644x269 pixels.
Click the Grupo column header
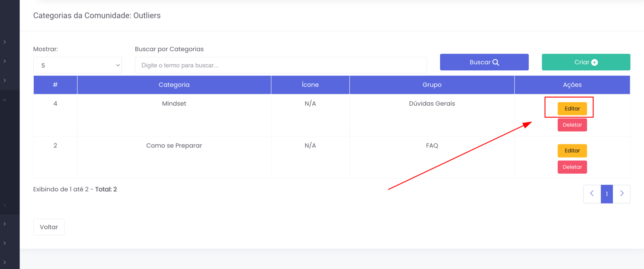(x=432, y=85)
